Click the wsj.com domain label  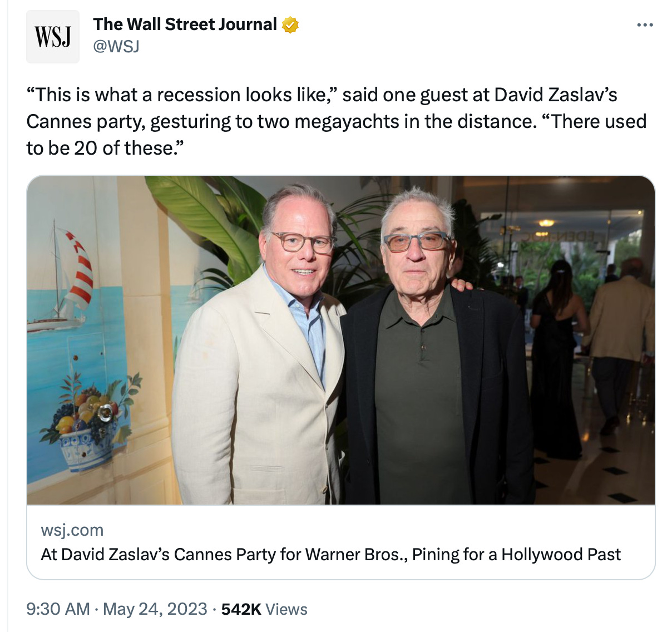[x=72, y=530]
